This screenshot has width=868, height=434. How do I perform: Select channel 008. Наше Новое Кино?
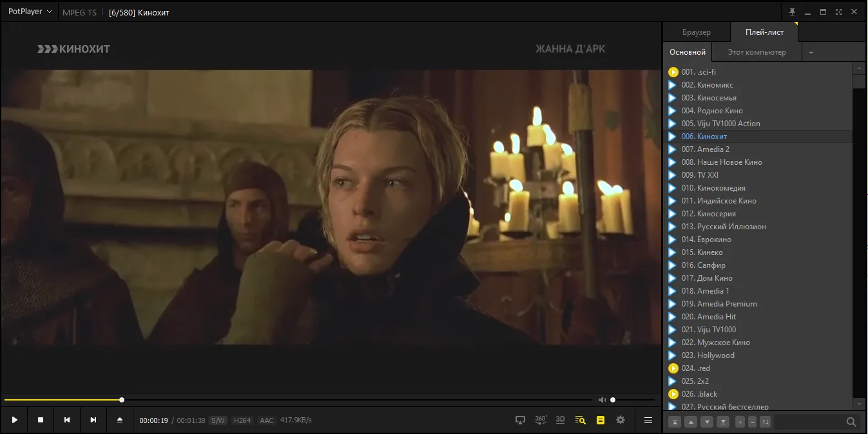click(x=758, y=162)
